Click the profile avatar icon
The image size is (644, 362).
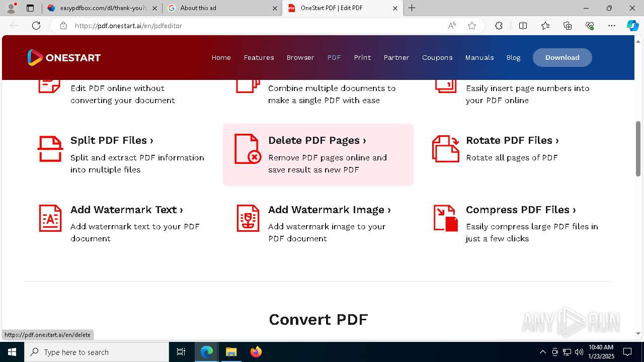pyautogui.click(x=11, y=8)
